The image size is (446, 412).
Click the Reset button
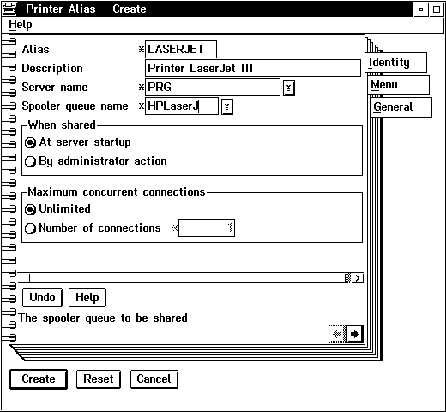(x=98, y=379)
